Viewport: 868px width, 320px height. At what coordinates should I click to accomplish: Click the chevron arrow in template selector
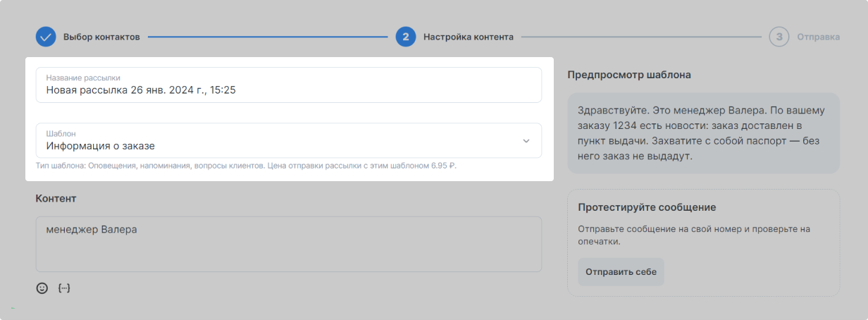(526, 141)
